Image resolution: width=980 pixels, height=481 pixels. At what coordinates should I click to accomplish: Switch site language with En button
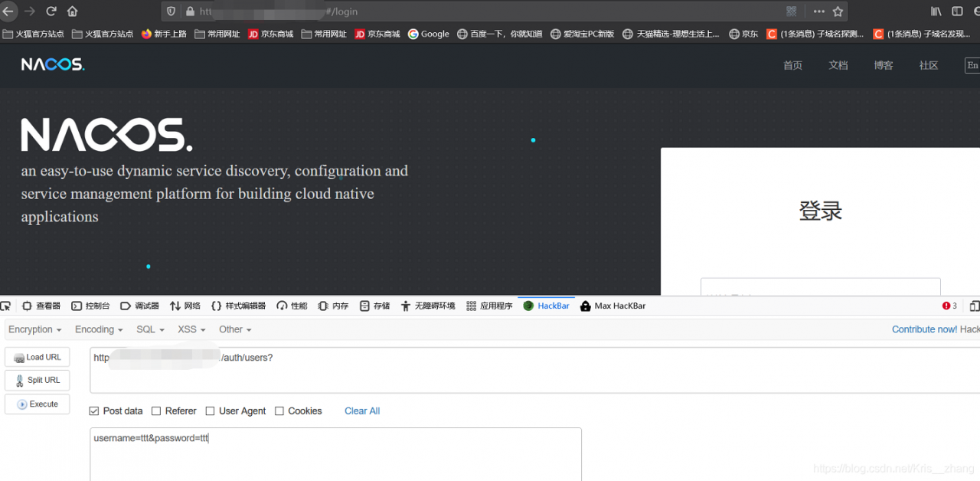[x=972, y=65]
